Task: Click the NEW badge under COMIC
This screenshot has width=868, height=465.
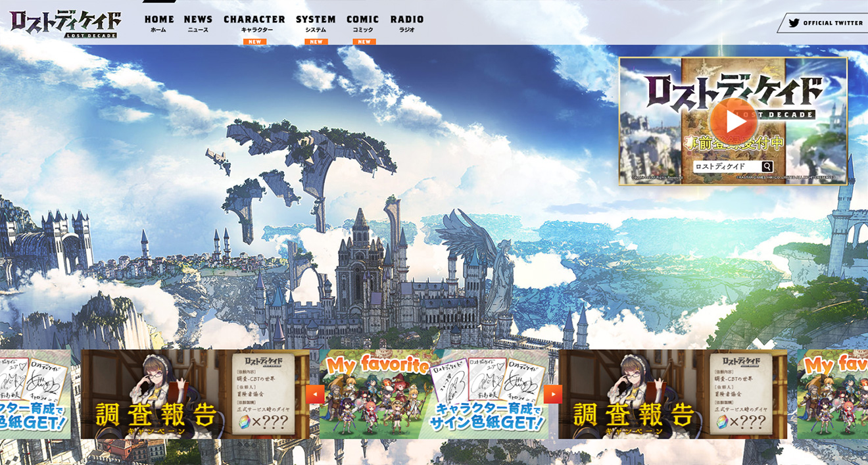Action: point(364,41)
